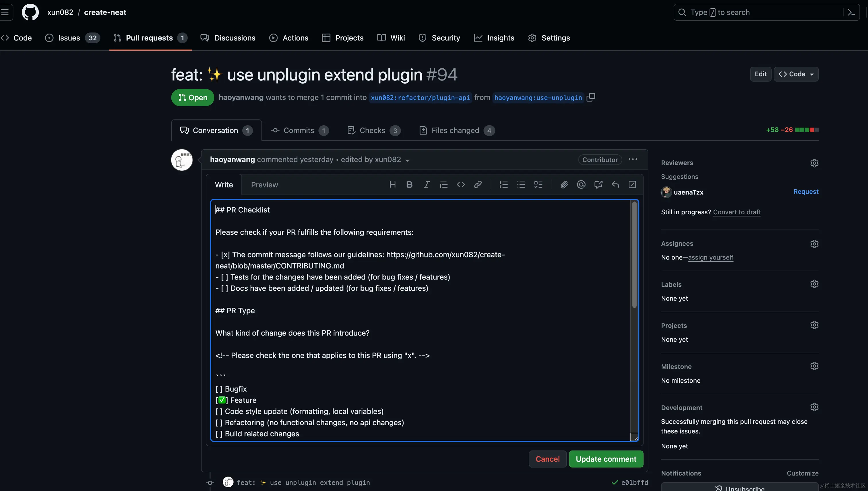The width and height of the screenshot is (868, 491).
Task: Click the Italic formatting icon
Action: pyautogui.click(x=426, y=184)
